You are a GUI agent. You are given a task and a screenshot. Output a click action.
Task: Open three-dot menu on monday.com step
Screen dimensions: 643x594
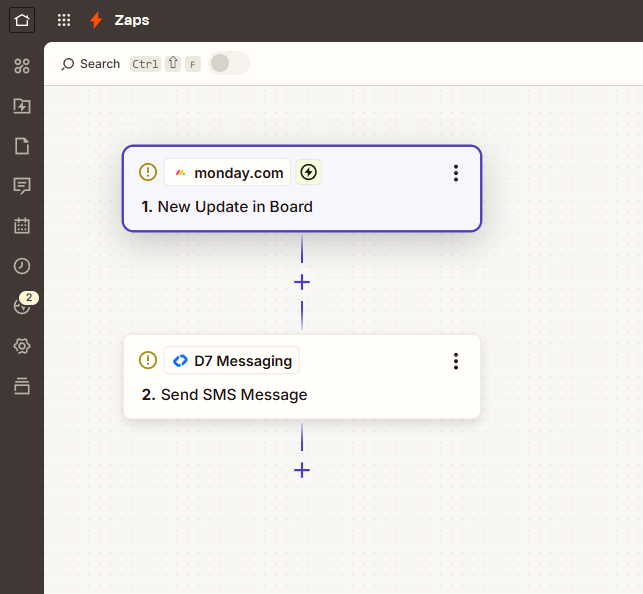tap(456, 173)
